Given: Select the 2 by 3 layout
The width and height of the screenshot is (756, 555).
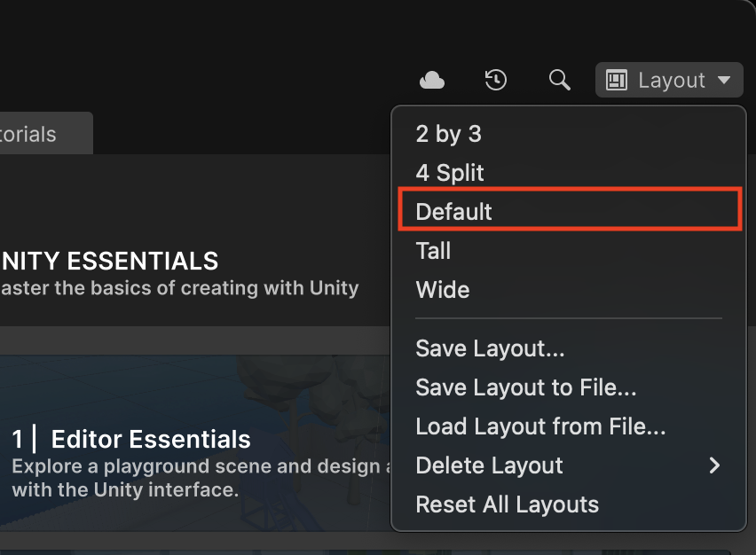Looking at the screenshot, I should tap(448, 134).
